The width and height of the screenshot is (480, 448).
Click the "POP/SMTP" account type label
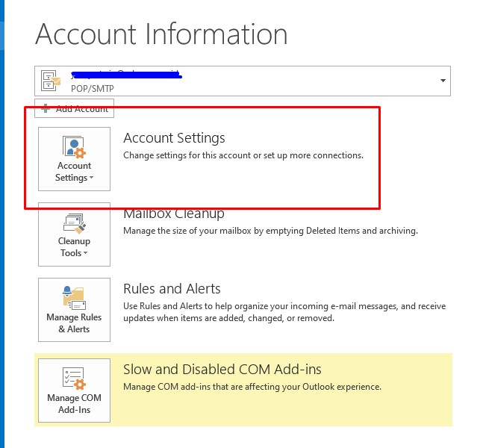coord(93,89)
